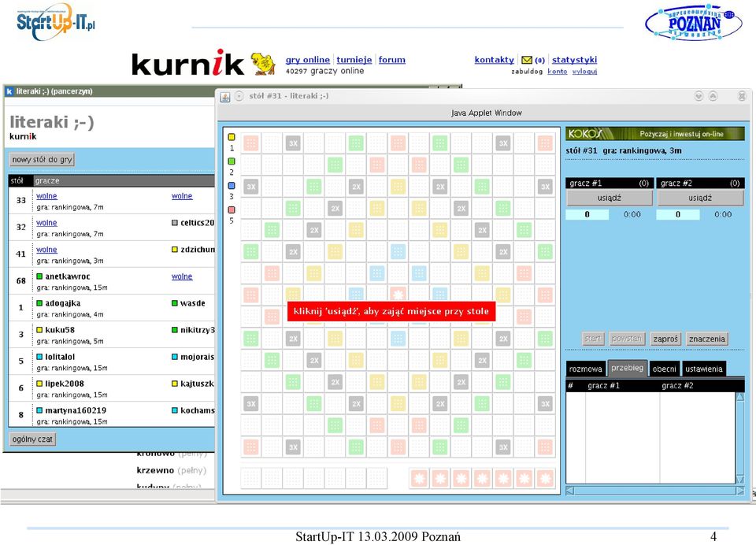This screenshot has height=545, width=756.
Task: Click left arrow of przebieg horizontal scrollbar
Action: (570, 491)
